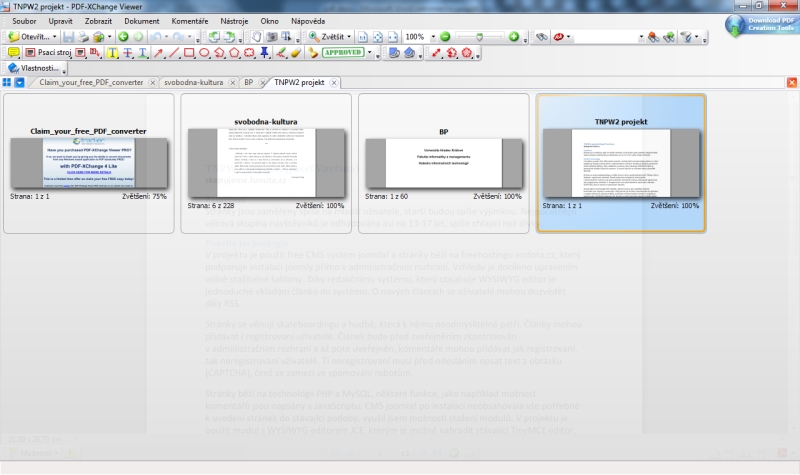Screen dimensions: 800x475
Task: Zoom out with green minus button
Action: pos(445,37)
